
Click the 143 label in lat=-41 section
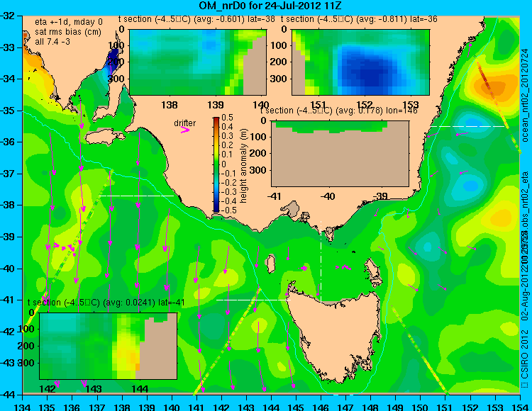[x=94, y=388]
